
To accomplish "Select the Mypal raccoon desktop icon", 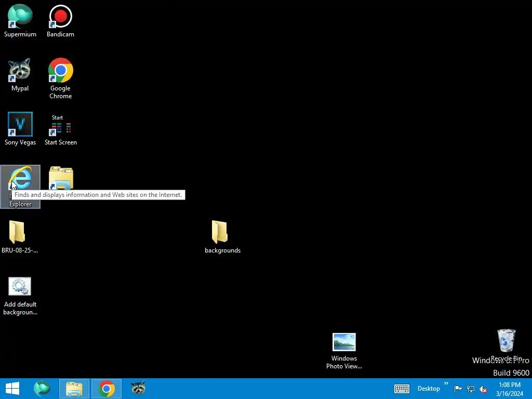I will click(x=20, y=75).
